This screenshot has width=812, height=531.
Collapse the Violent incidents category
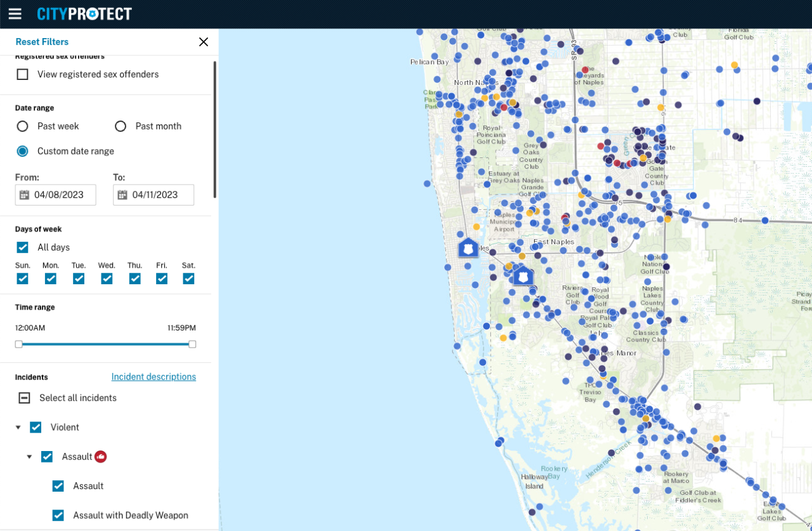[18, 428]
